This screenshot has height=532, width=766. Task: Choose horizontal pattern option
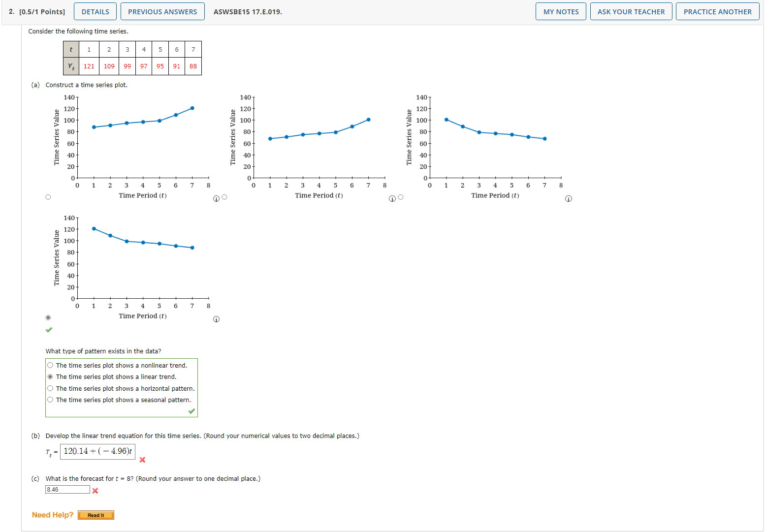[x=50, y=388]
